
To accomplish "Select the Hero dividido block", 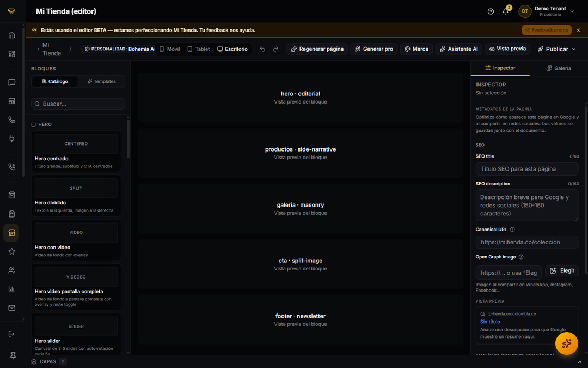I will [x=76, y=196].
